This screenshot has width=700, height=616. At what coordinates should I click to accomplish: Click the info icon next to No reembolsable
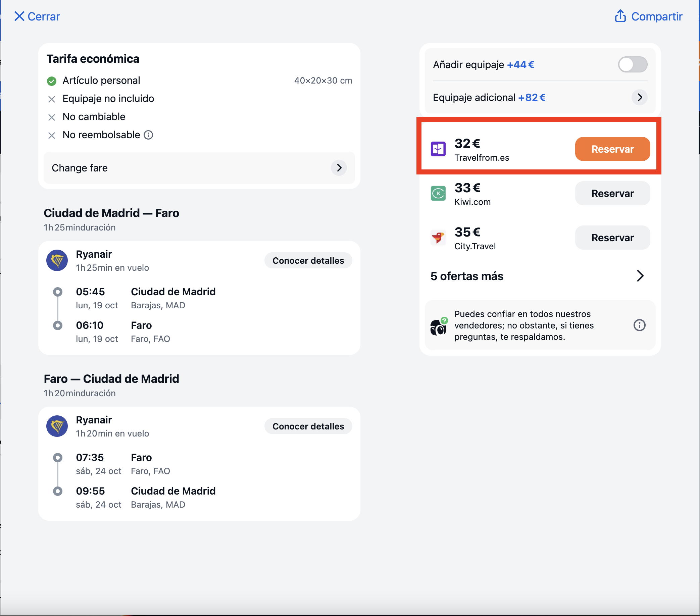pos(148,135)
